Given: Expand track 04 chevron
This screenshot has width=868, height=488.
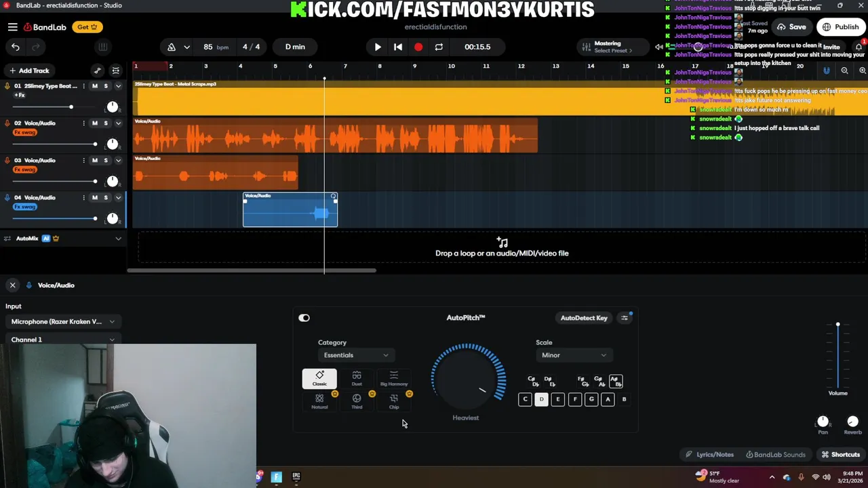Looking at the screenshot, I should (118, 198).
